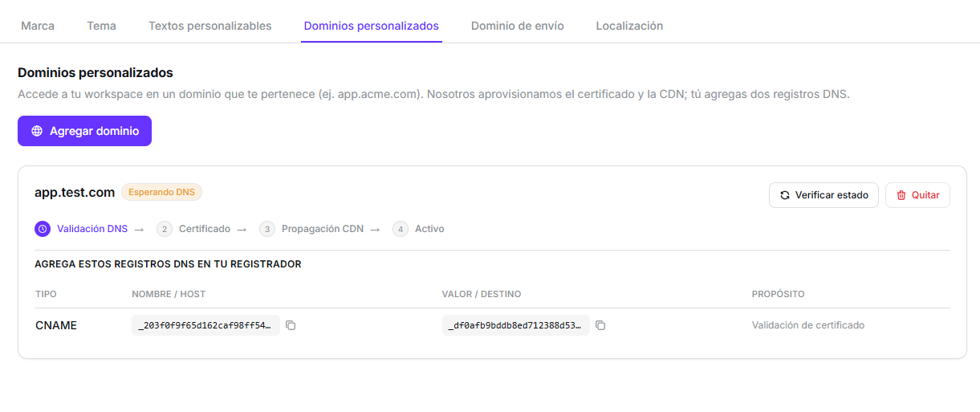
Task: Open the Marca tab
Action: 38,26
